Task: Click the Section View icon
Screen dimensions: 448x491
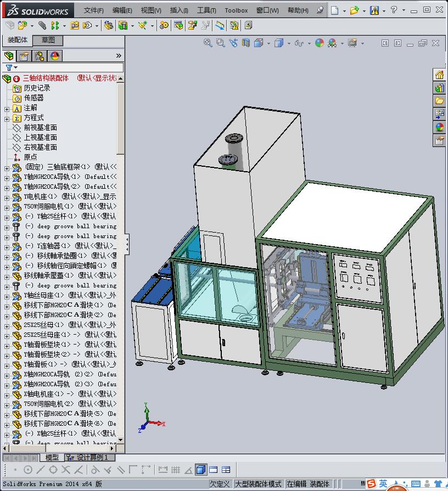Action: 246,43
